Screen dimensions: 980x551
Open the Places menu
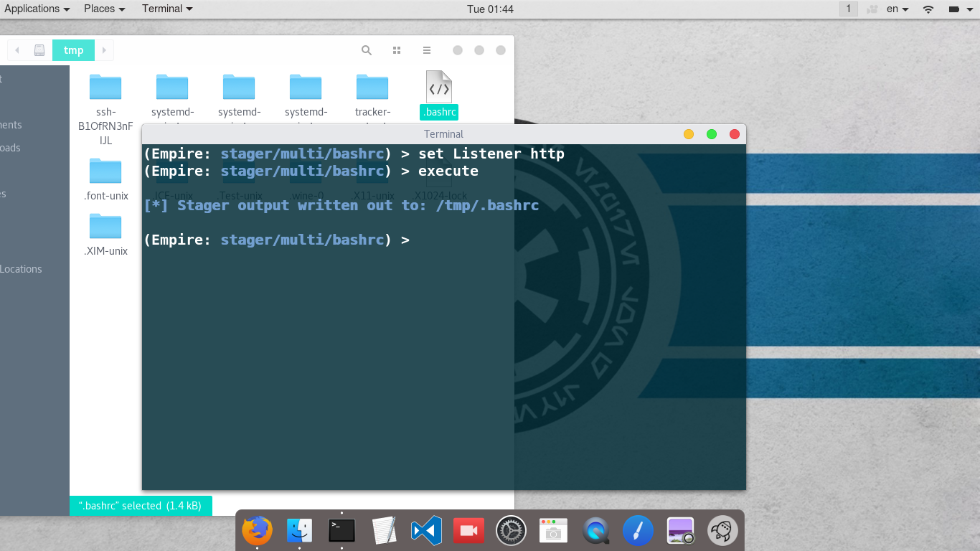[104, 9]
